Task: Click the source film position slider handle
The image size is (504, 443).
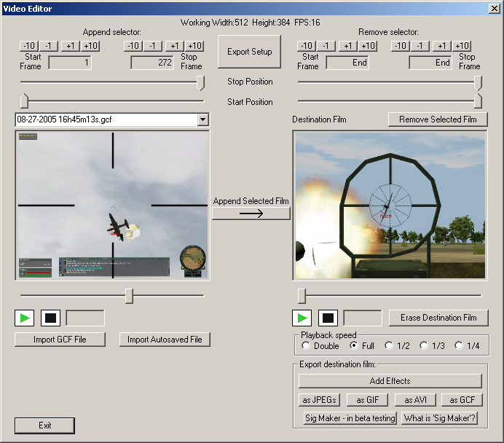Action: [x=129, y=295]
